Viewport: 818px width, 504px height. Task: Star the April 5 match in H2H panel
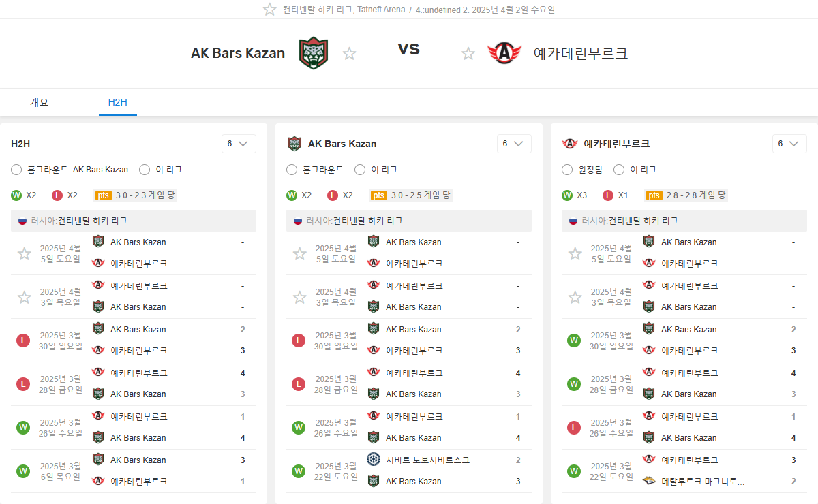(25, 253)
